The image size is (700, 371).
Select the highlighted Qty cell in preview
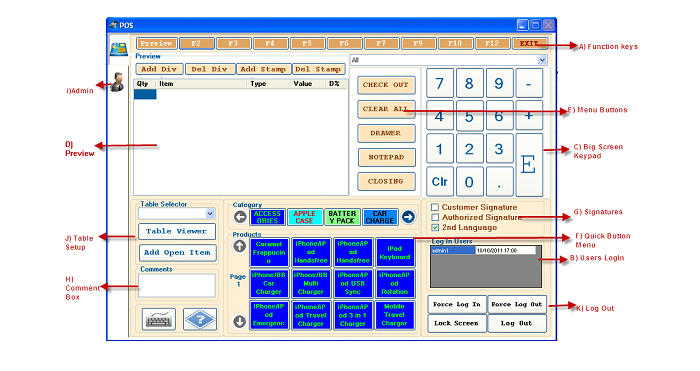(x=145, y=94)
